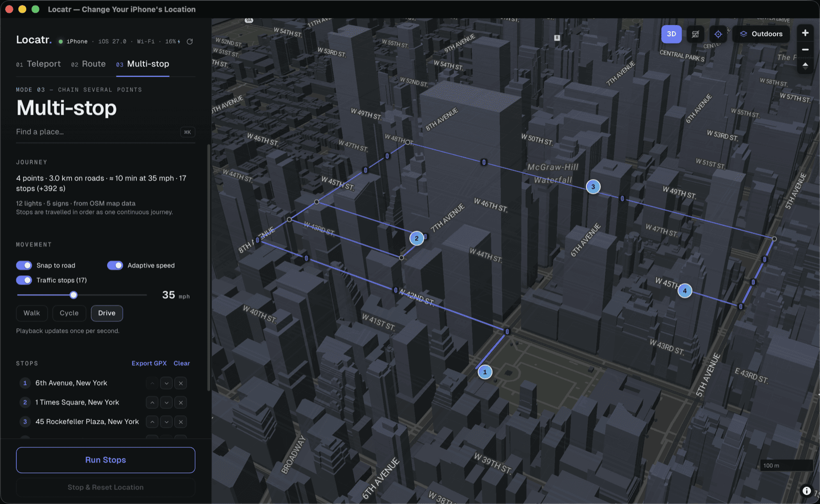This screenshot has height=504, width=820.
Task: Click map marker for stop 1
Action: tap(485, 372)
